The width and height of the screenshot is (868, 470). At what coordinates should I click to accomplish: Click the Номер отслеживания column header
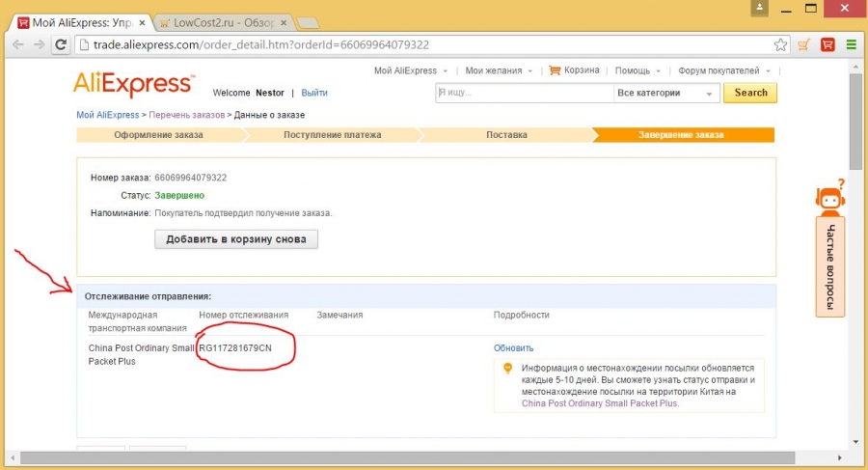tap(244, 315)
